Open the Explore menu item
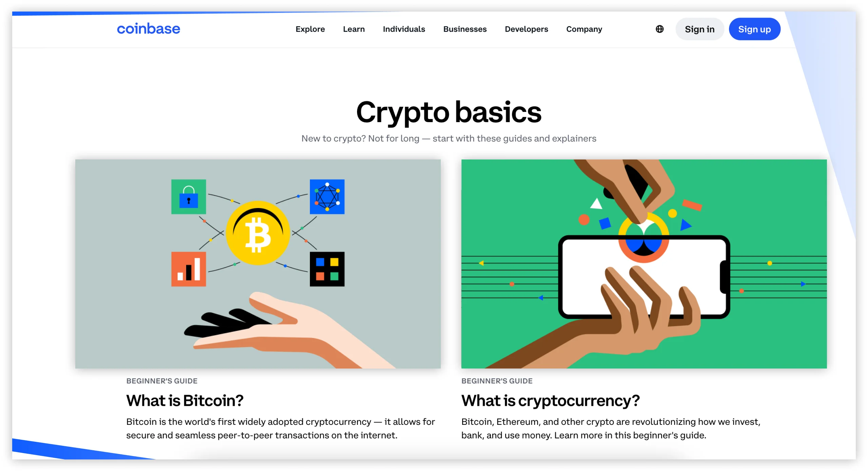Screen dimensions: 868x472 click(x=310, y=29)
